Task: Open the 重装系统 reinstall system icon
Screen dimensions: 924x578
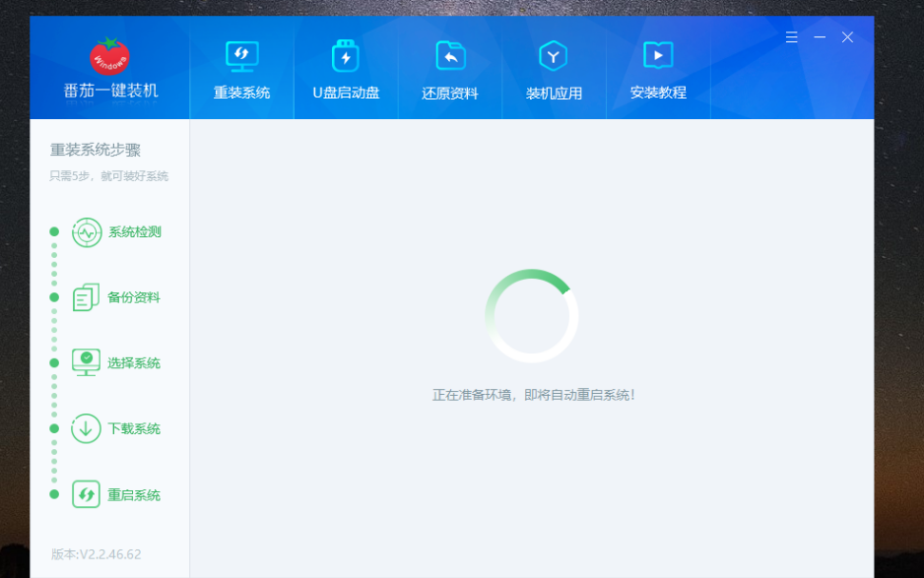Action: [241, 56]
